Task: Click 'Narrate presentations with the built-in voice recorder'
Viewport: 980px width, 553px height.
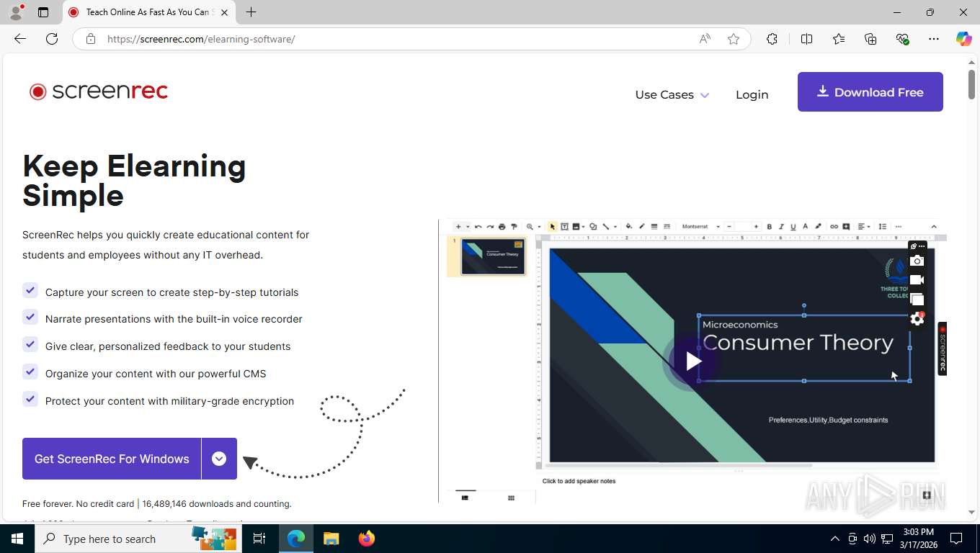Action: (174, 319)
